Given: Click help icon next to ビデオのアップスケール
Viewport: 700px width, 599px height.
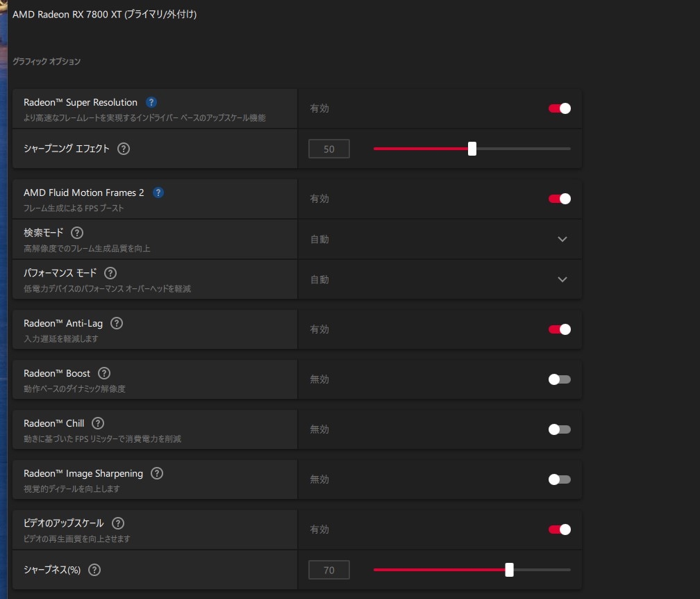Looking at the screenshot, I should coord(118,523).
